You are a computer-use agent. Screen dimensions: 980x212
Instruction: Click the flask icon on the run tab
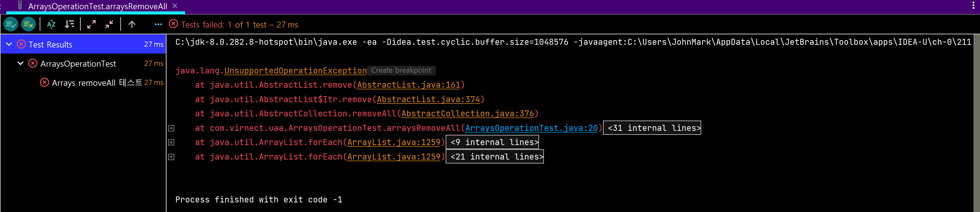pyautogui.click(x=20, y=6)
